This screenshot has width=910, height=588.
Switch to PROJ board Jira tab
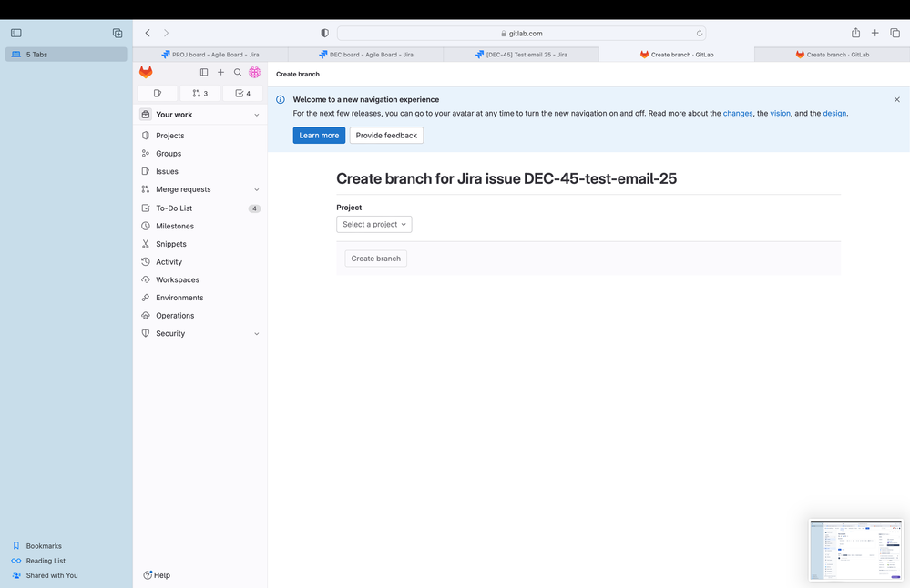click(x=210, y=55)
